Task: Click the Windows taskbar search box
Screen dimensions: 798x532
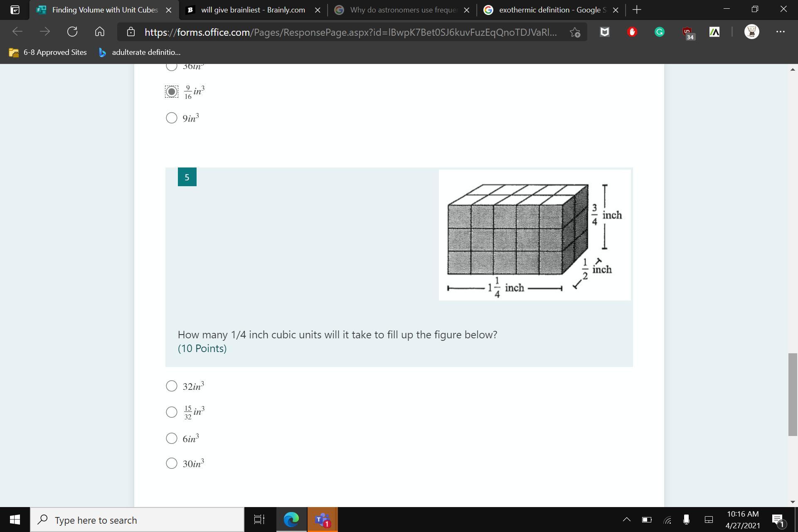Action: click(137, 520)
